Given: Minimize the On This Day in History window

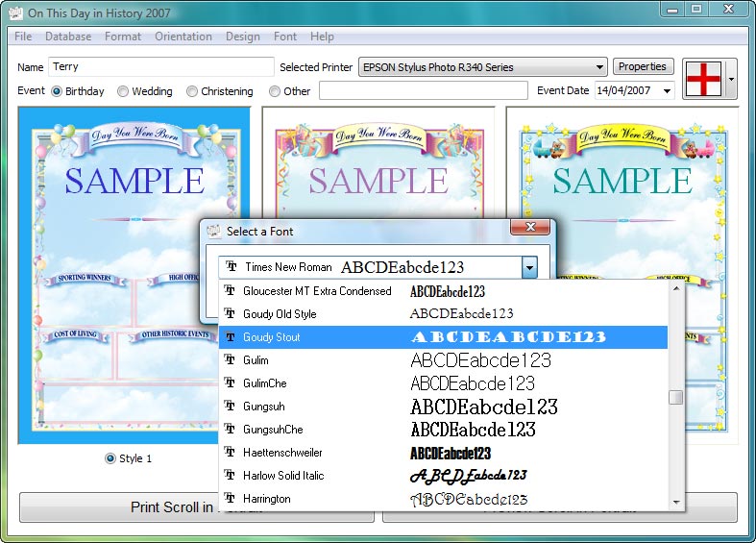Looking at the screenshot, I should tap(672, 9).
